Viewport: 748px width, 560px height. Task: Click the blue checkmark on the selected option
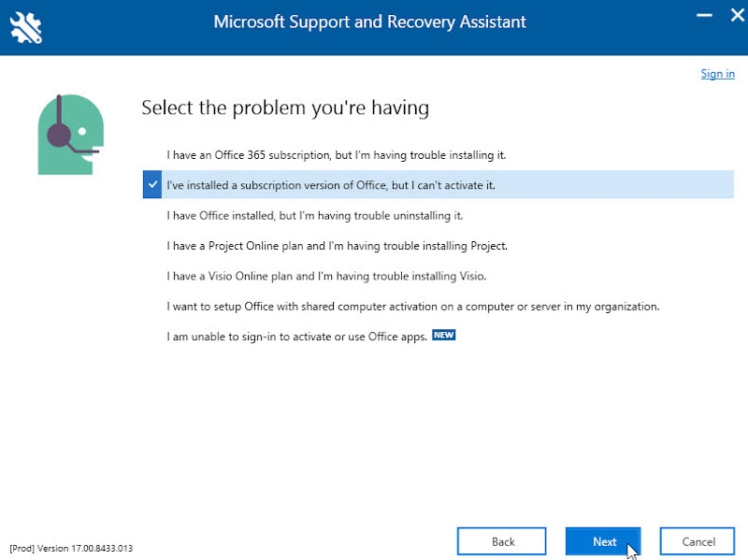tap(153, 185)
